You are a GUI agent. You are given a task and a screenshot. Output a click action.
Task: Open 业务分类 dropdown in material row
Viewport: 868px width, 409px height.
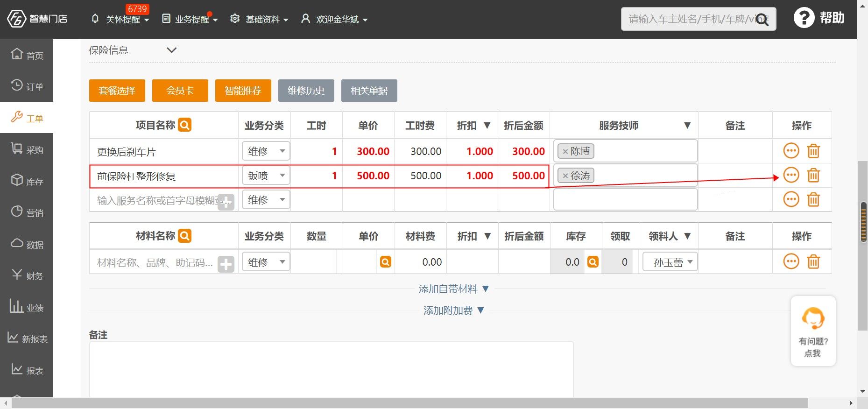[266, 261]
